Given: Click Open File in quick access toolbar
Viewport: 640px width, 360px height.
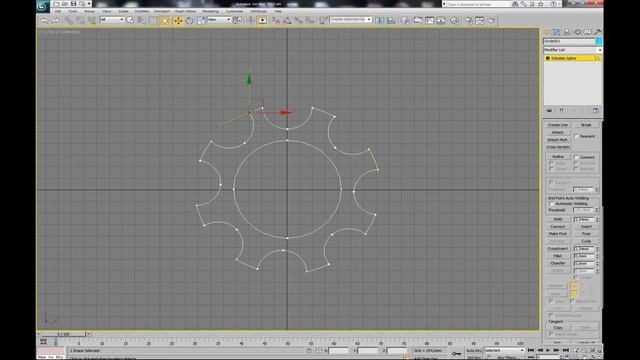Looking at the screenshot, I should tap(65, 4).
